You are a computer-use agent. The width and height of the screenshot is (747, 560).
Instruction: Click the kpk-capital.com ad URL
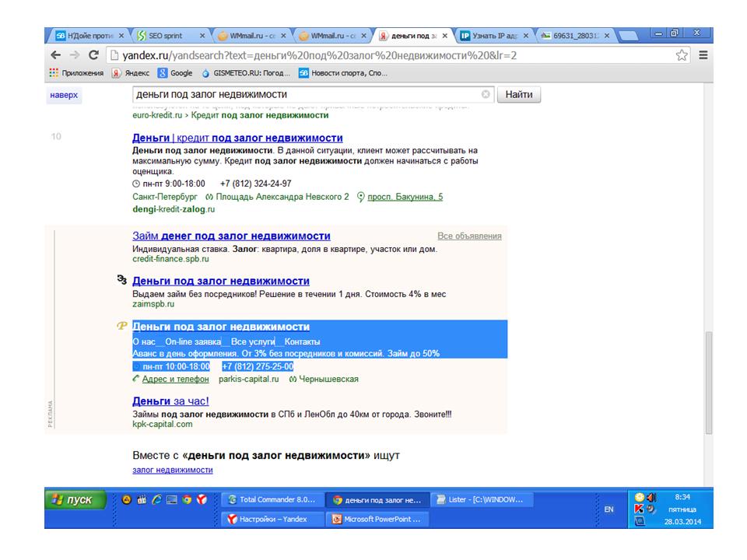pos(163,425)
